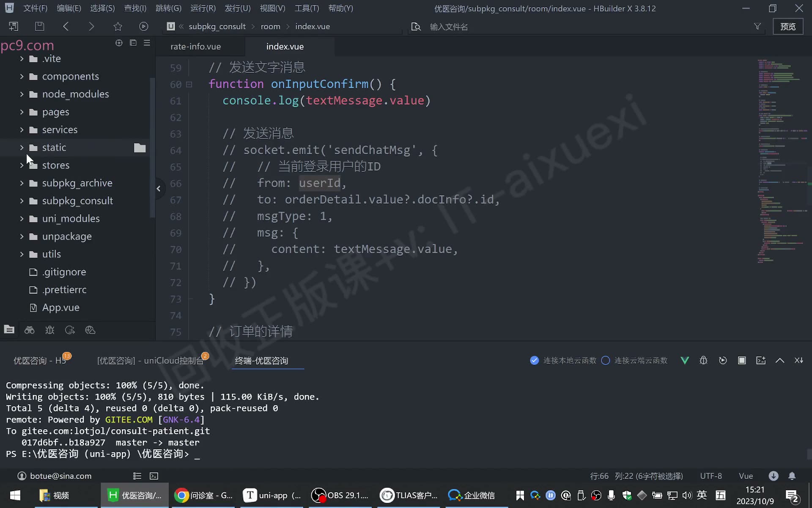Toggle fold marker on line 60
Screen dimensions: 812x508
[189, 84]
